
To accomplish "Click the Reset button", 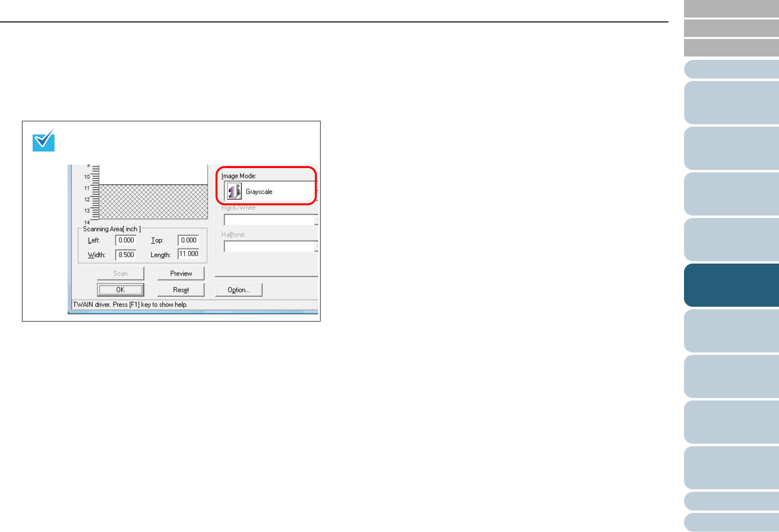I will [x=181, y=290].
